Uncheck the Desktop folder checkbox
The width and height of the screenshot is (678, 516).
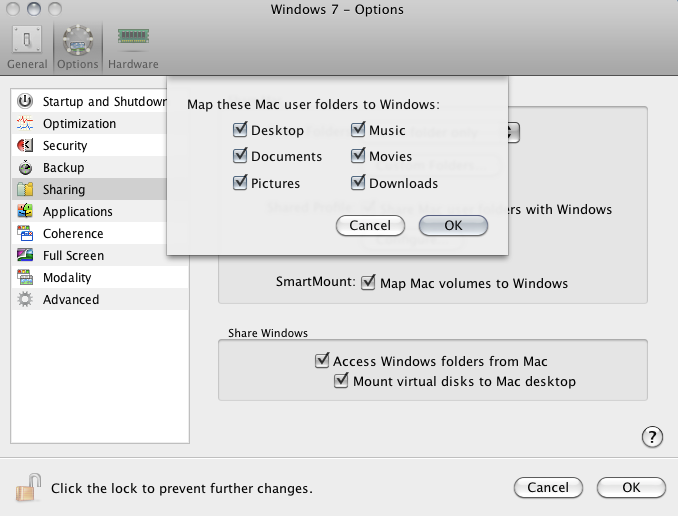(x=240, y=129)
